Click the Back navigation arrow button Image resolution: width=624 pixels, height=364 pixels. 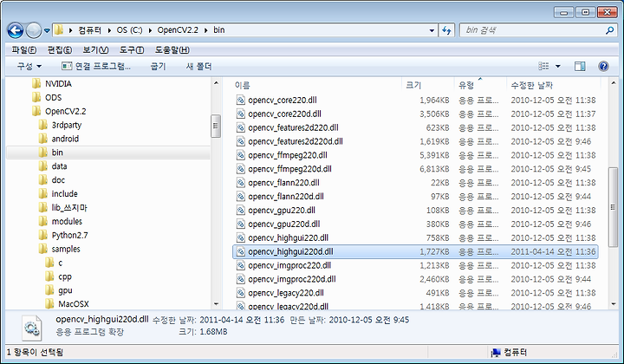[16, 30]
